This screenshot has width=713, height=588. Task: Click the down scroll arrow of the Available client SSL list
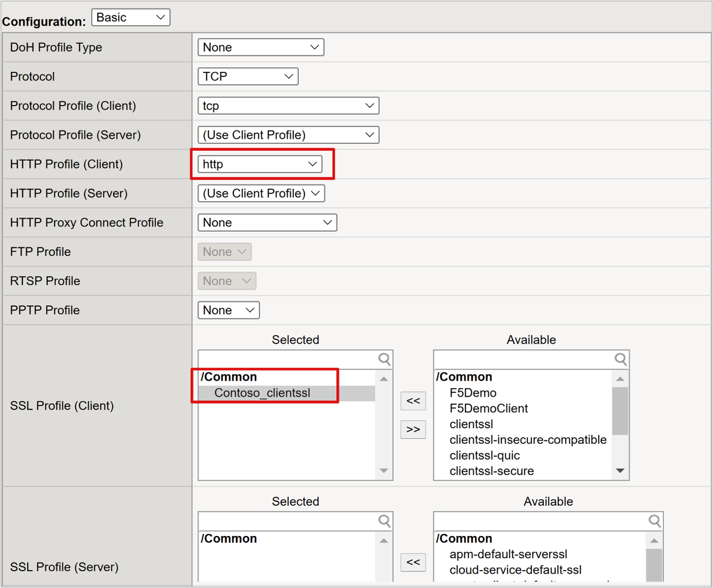click(620, 470)
